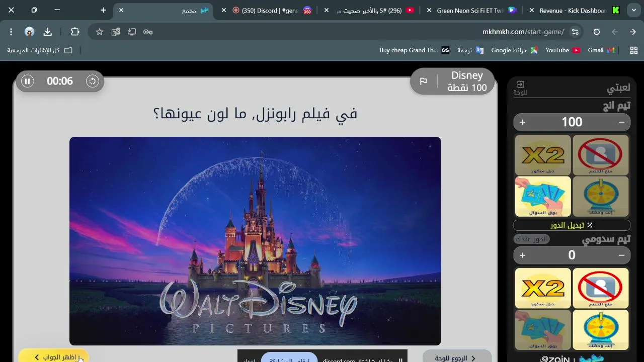Viewport: 644px width, 362px height.
Task: Open the tab search dropdown
Action: (x=634, y=10)
